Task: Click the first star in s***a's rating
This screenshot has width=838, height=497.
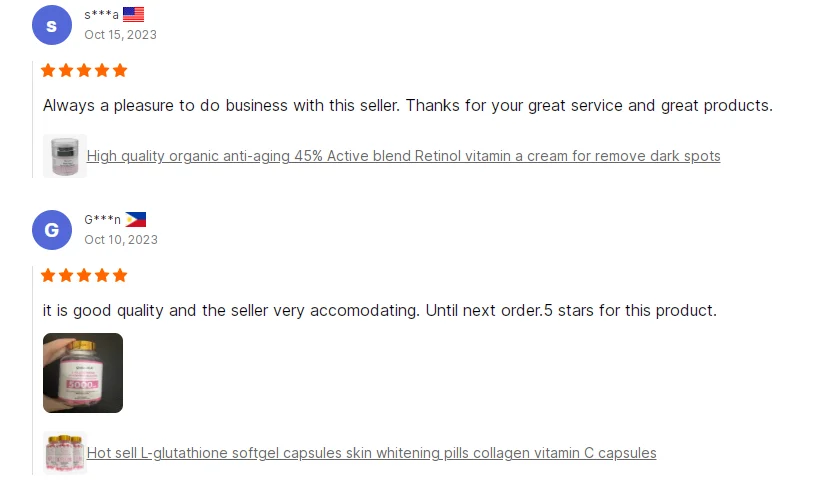Action: coord(48,70)
